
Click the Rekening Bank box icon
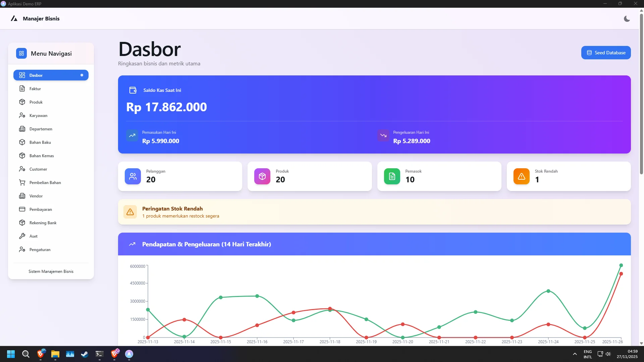coord(22,223)
